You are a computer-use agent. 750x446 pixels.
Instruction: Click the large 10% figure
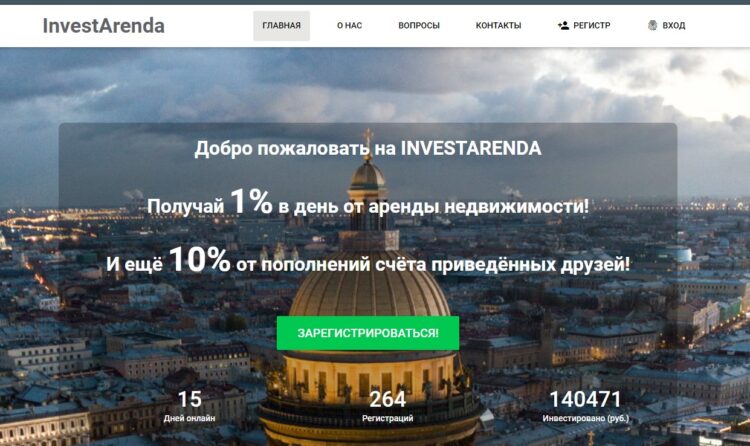[x=199, y=259]
